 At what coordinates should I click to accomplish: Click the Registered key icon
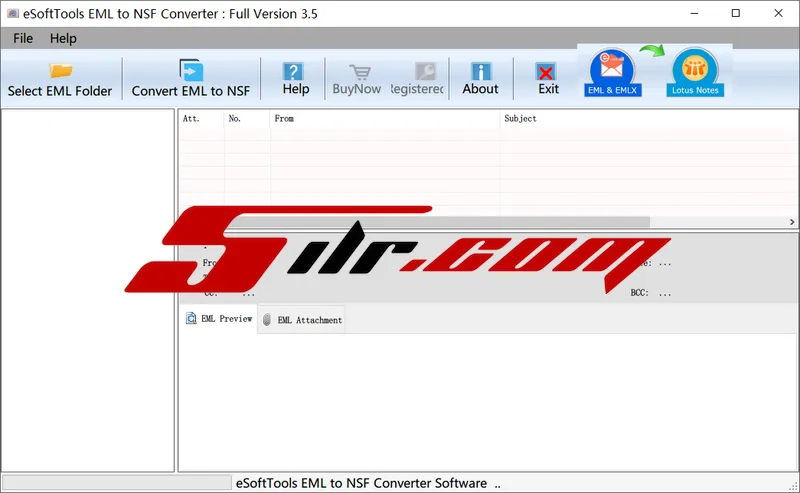point(426,72)
